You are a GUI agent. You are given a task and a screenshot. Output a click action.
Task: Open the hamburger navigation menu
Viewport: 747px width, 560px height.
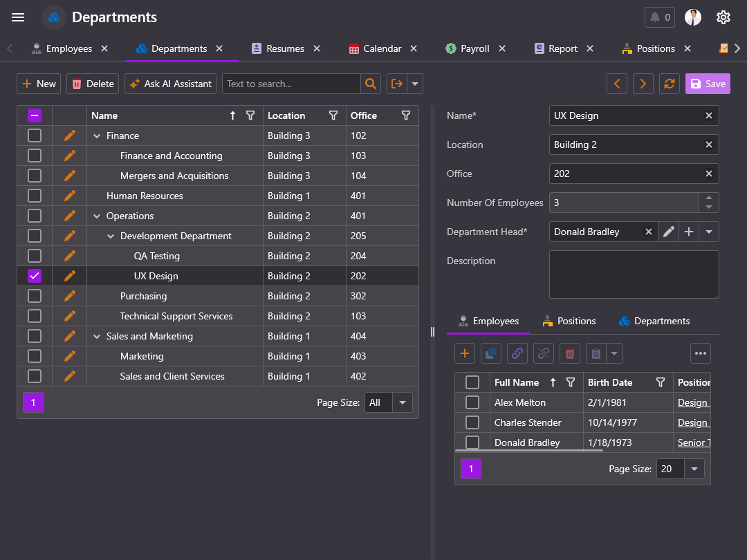[18, 17]
